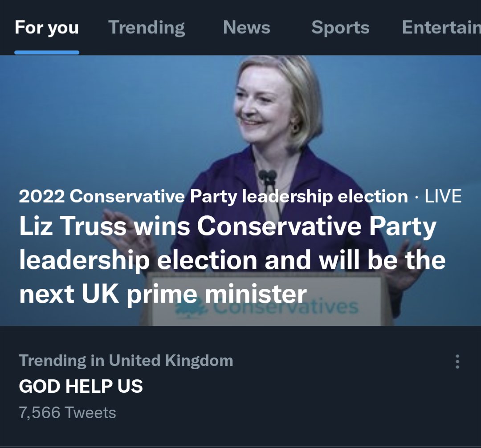
Task: Select the Sports tab
Action: [x=340, y=27]
